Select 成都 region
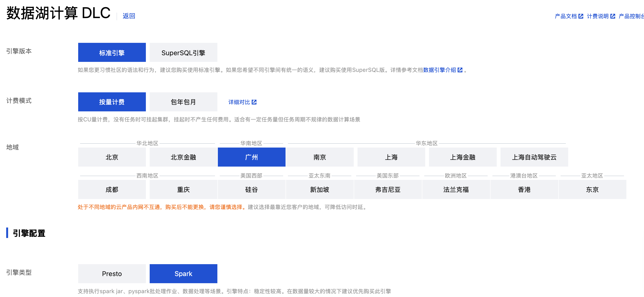Viewport: 644px width, 297px height. click(112, 189)
